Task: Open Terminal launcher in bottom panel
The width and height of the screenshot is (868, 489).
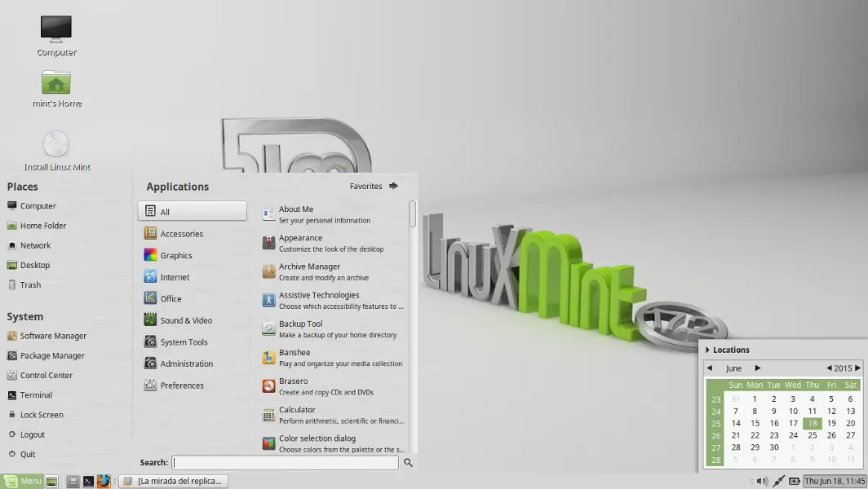Action: [x=88, y=481]
